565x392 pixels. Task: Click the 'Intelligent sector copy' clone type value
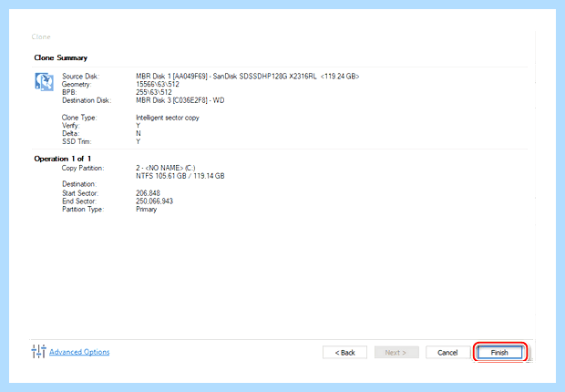click(168, 118)
